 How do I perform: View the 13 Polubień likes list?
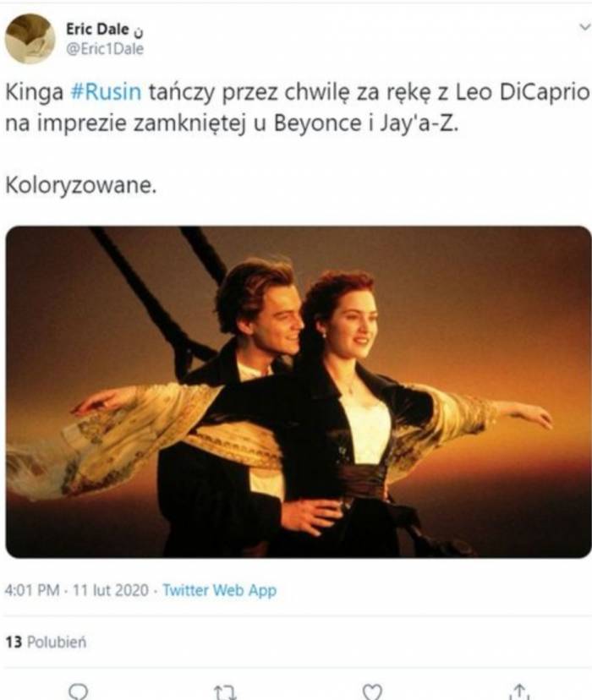(x=46, y=642)
